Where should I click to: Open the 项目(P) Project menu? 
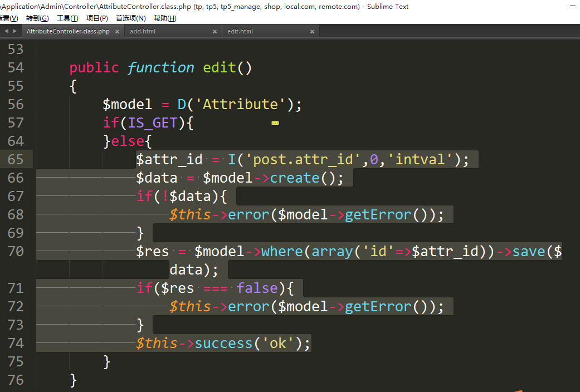(97, 18)
